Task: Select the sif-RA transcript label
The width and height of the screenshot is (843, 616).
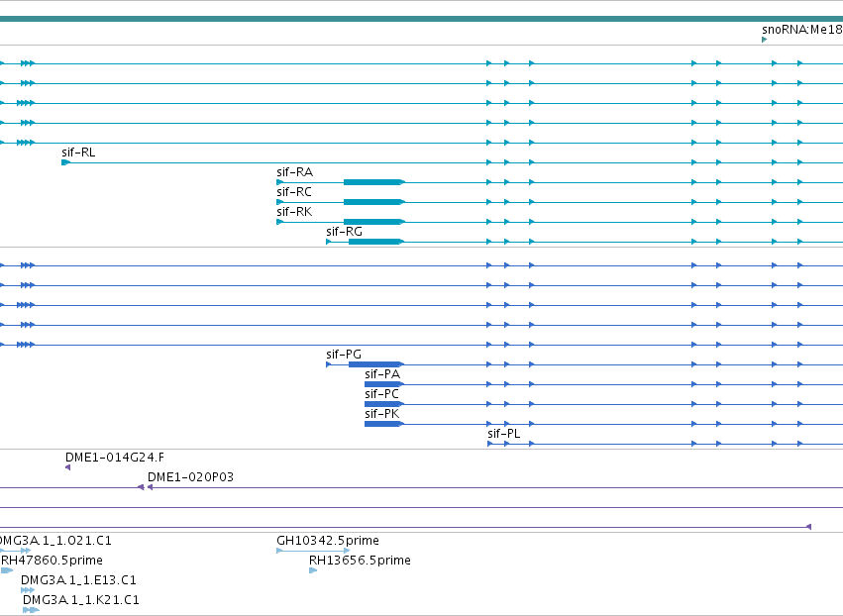Action: pos(294,172)
